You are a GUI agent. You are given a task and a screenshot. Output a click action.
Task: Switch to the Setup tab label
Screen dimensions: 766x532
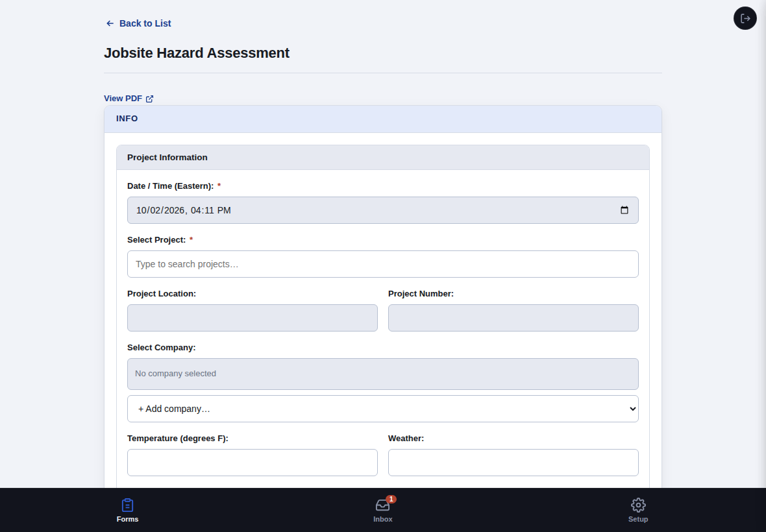(638, 519)
